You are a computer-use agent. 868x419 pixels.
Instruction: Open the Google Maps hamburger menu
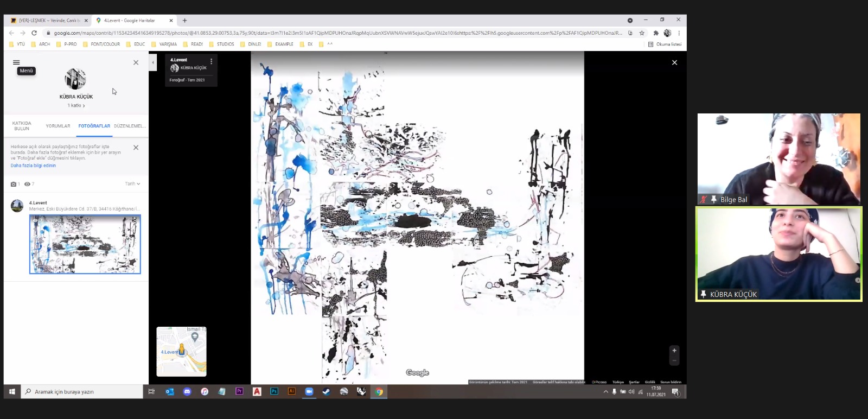tap(16, 62)
